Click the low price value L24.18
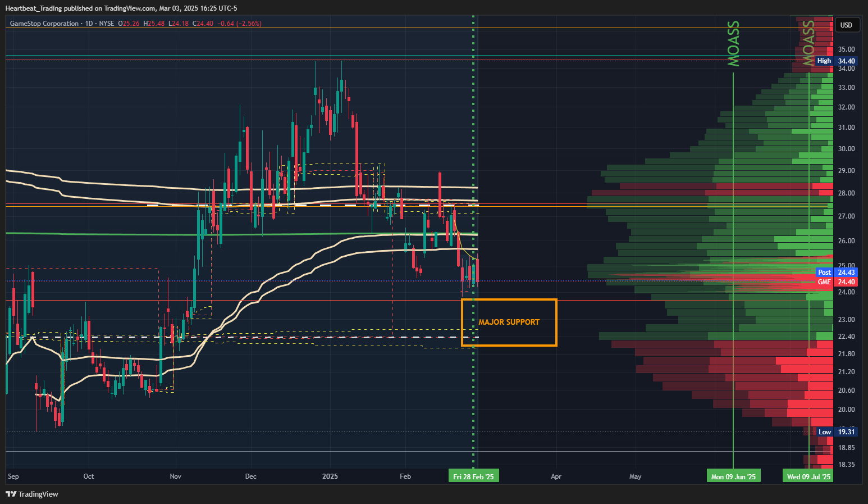Screen dimensions: 868x504 178,24
